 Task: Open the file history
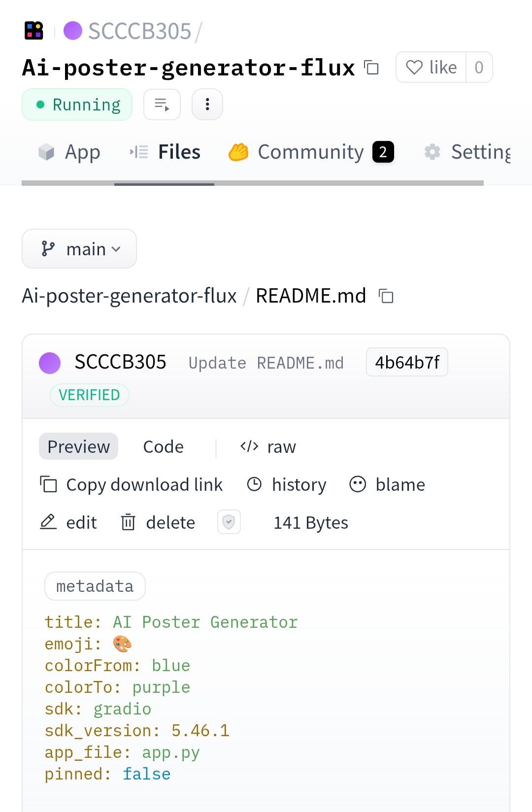[286, 484]
